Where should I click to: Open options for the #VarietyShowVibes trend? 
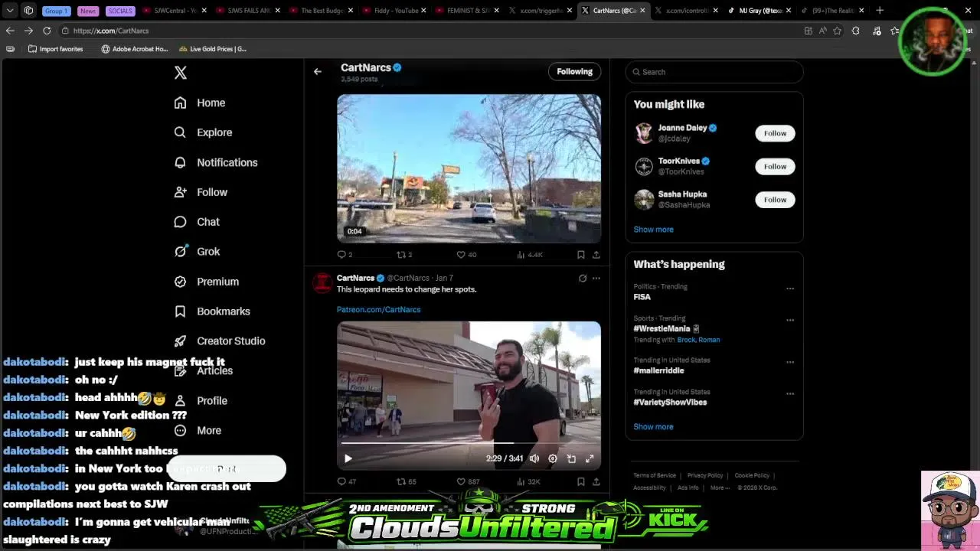click(790, 393)
